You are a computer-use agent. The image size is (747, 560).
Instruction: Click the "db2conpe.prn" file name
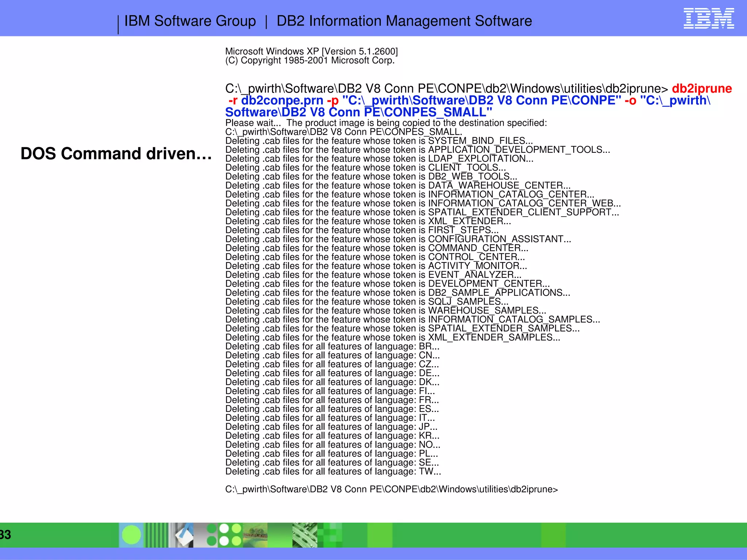pyautogui.click(x=282, y=100)
